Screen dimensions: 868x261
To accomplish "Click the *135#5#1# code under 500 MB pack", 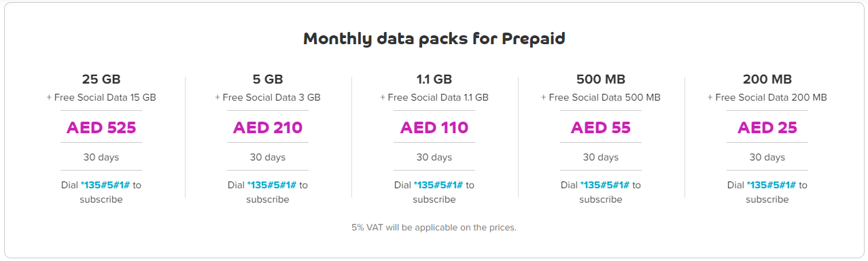I will 605,185.
